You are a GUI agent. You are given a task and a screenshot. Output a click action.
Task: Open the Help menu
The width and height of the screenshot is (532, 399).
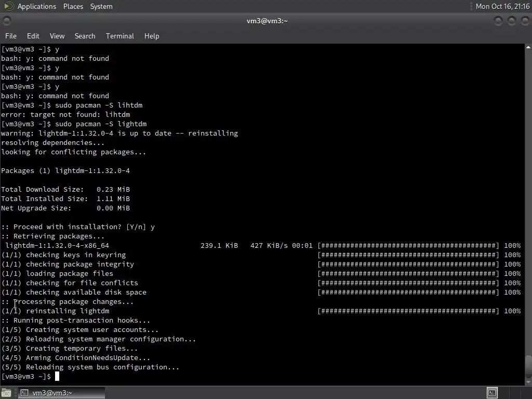(152, 36)
